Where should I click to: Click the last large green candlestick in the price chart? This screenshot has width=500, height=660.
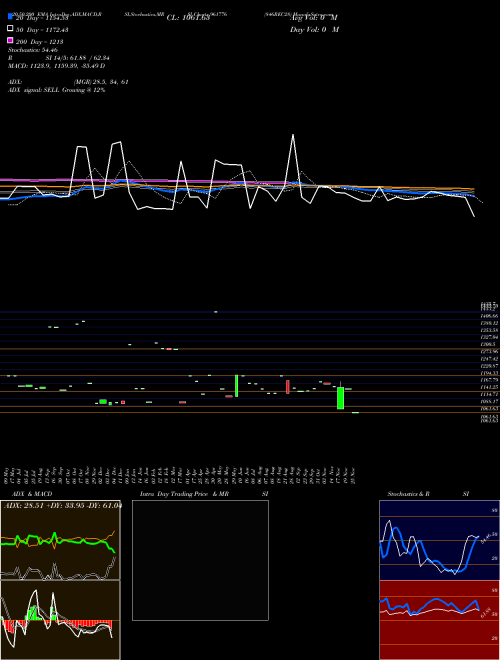point(340,398)
